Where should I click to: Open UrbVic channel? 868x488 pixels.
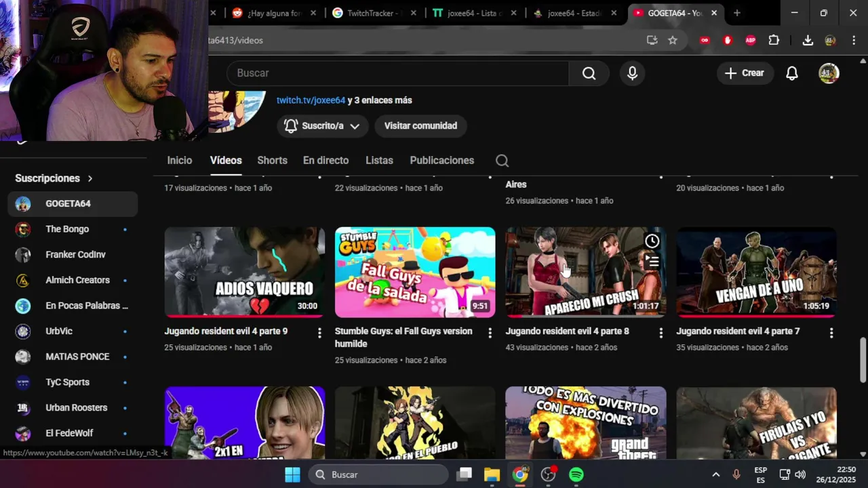(x=73, y=331)
